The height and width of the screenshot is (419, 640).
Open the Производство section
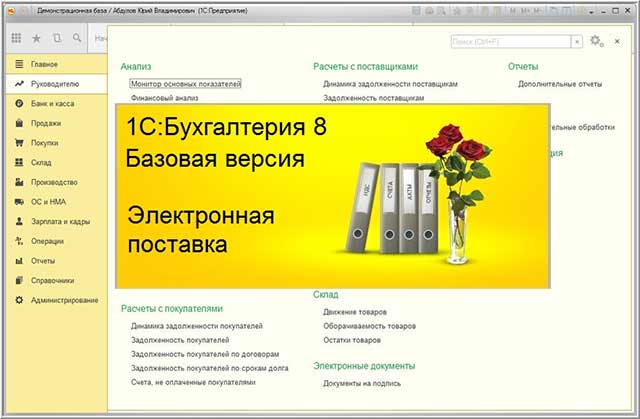(x=57, y=182)
